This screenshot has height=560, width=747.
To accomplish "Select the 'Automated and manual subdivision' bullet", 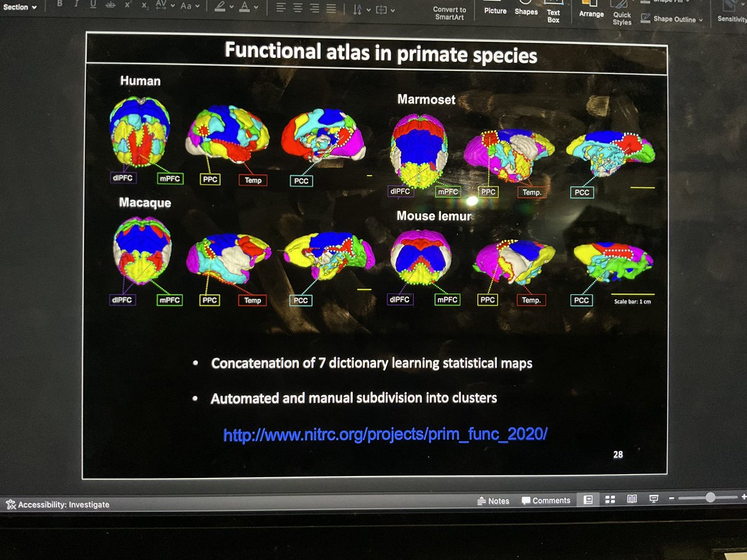I will click(354, 398).
